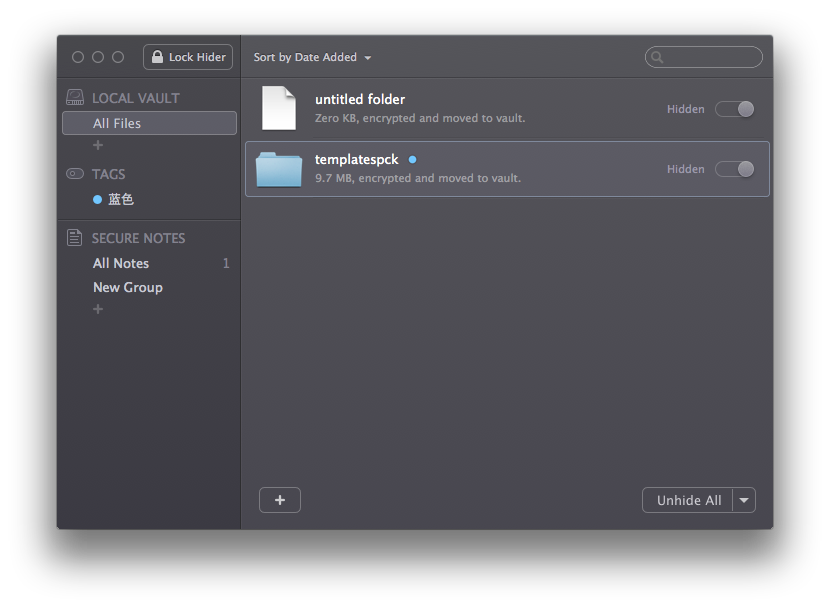The height and width of the screenshot is (608, 830).
Task: Open All Notes
Action: [x=121, y=263]
